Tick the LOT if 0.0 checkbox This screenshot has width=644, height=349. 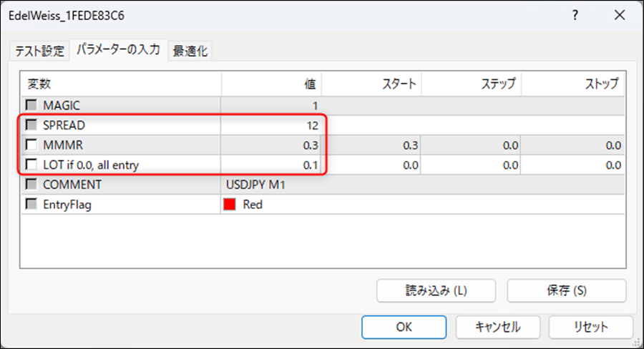31,165
